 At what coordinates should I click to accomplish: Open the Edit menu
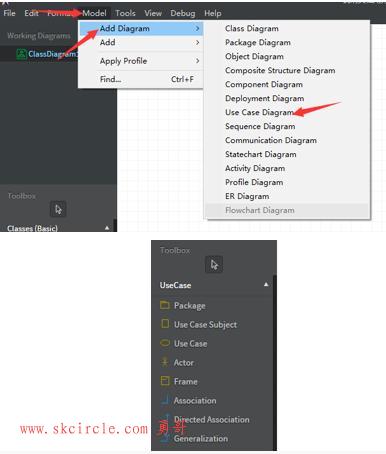(31, 13)
